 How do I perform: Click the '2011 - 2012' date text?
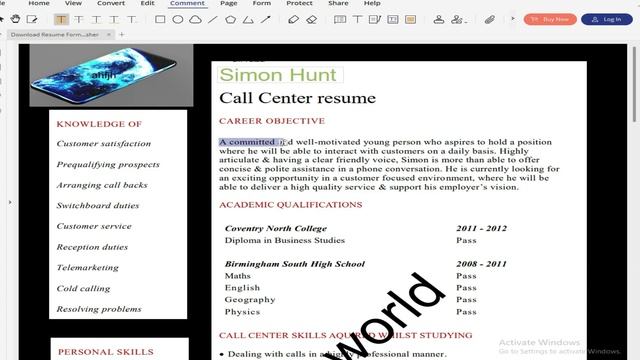(481, 228)
